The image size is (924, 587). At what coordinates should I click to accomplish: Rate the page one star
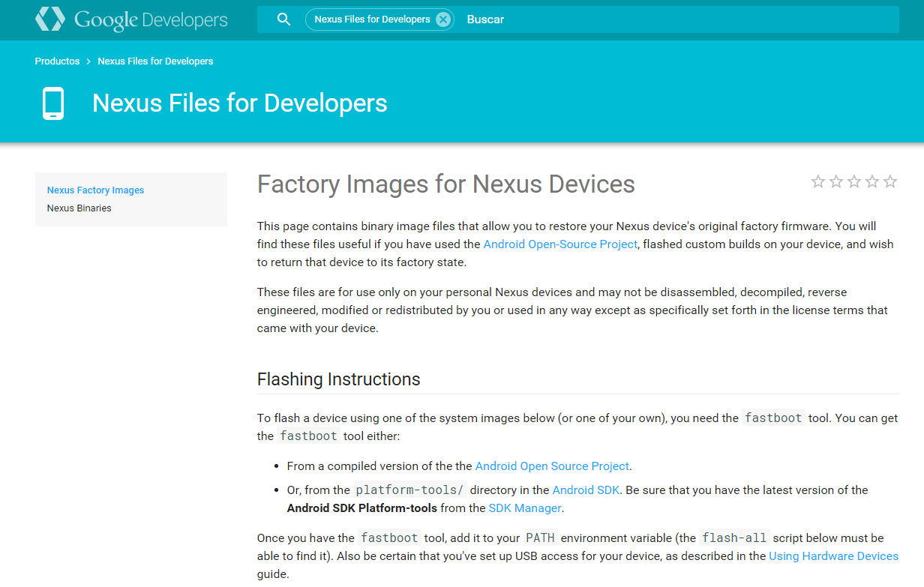[817, 181]
